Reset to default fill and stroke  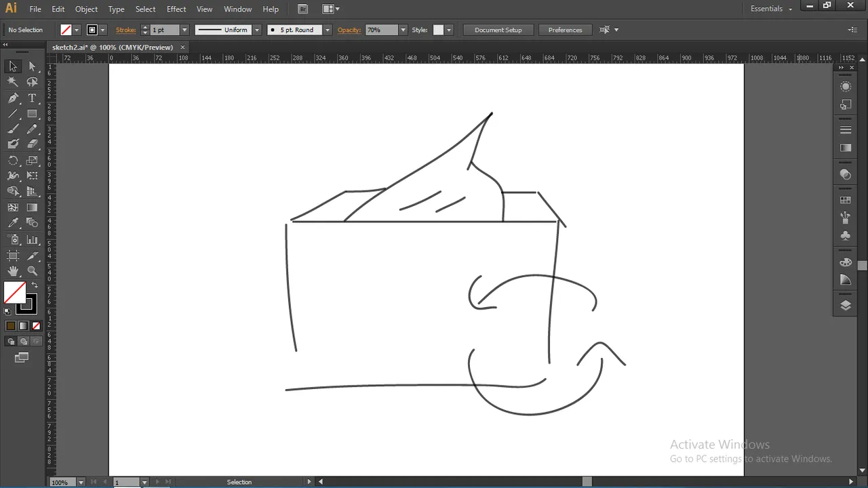point(7,312)
